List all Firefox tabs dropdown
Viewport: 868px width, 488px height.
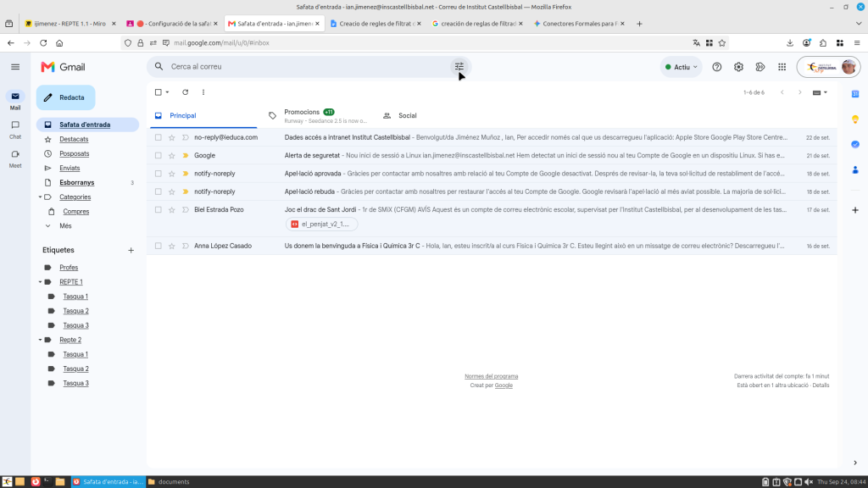(x=858, y=24)
